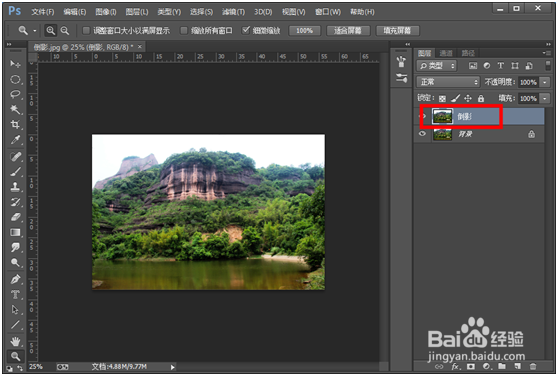The height and width of the screenshot is (376, 558).
Task: Filter layers by pixel layers icon
Action: (473, 65)
